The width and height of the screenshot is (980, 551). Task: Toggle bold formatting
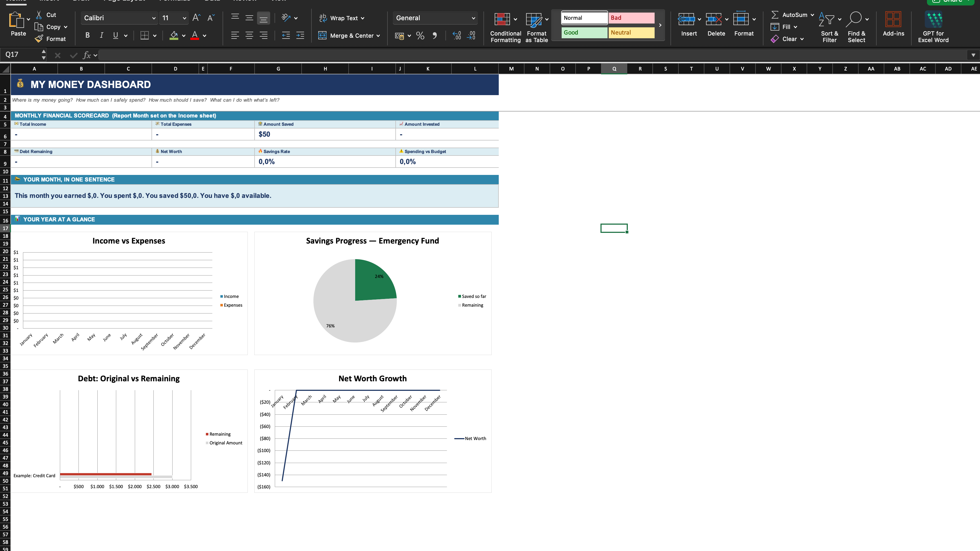(x=87, y=35)
